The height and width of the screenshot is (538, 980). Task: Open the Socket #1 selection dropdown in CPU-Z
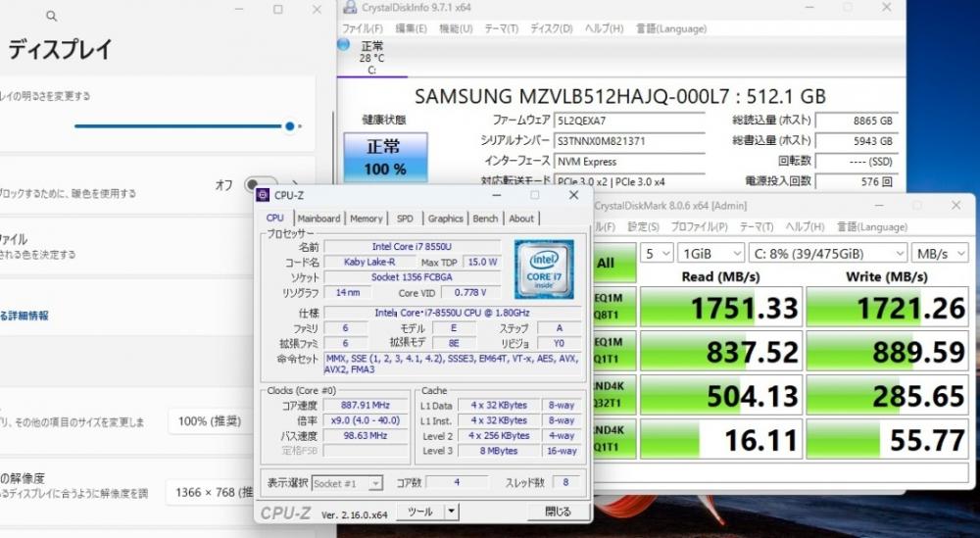347,484
